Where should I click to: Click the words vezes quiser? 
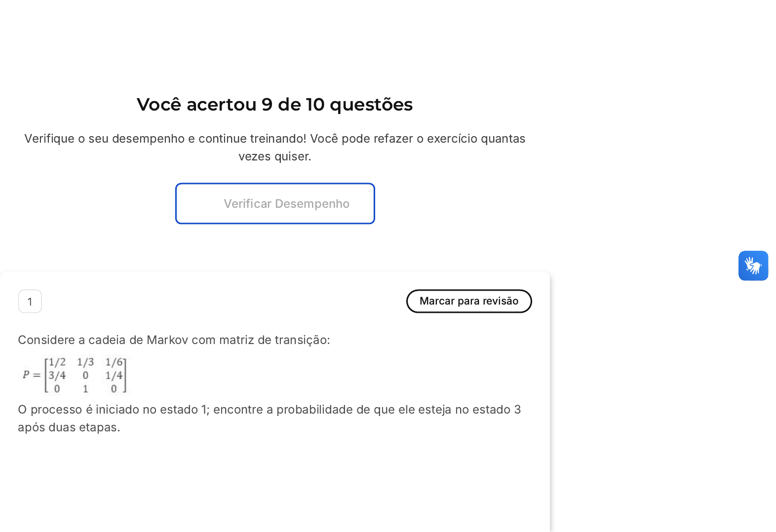click(x=274, y=156)
